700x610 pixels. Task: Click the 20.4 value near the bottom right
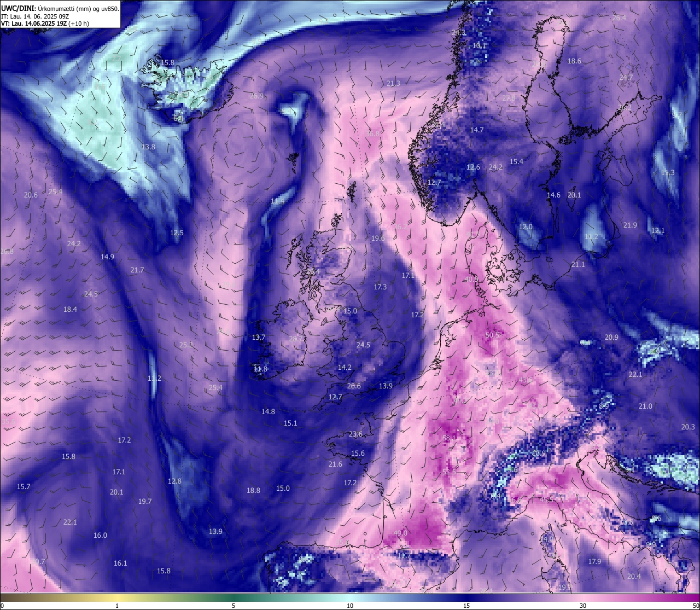(x=634, y=576)
